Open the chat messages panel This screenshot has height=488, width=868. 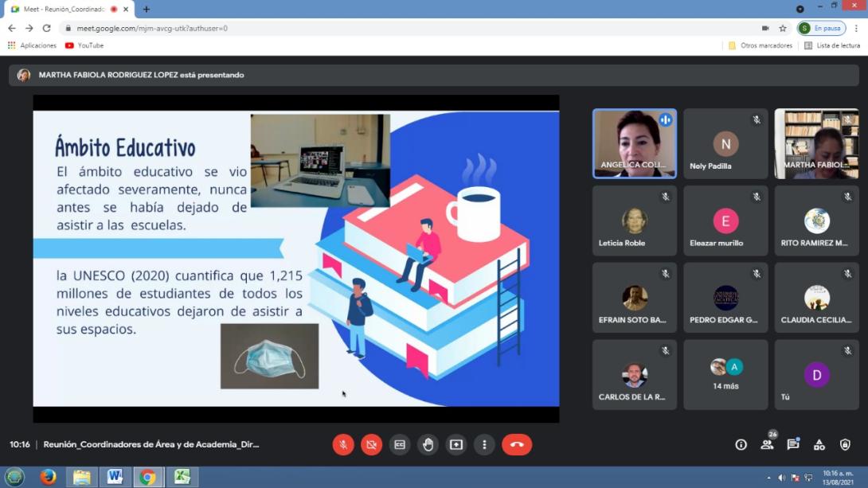[x=793, y=444]
